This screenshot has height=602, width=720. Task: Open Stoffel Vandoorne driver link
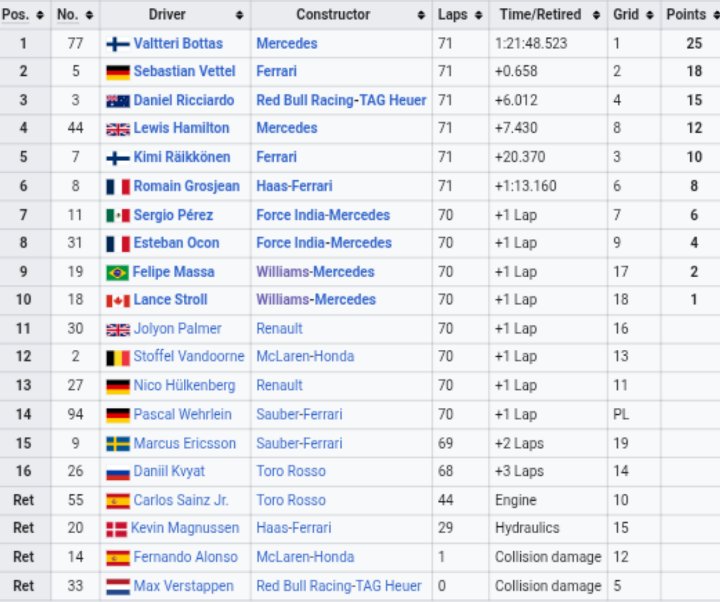tap(189, 356)
